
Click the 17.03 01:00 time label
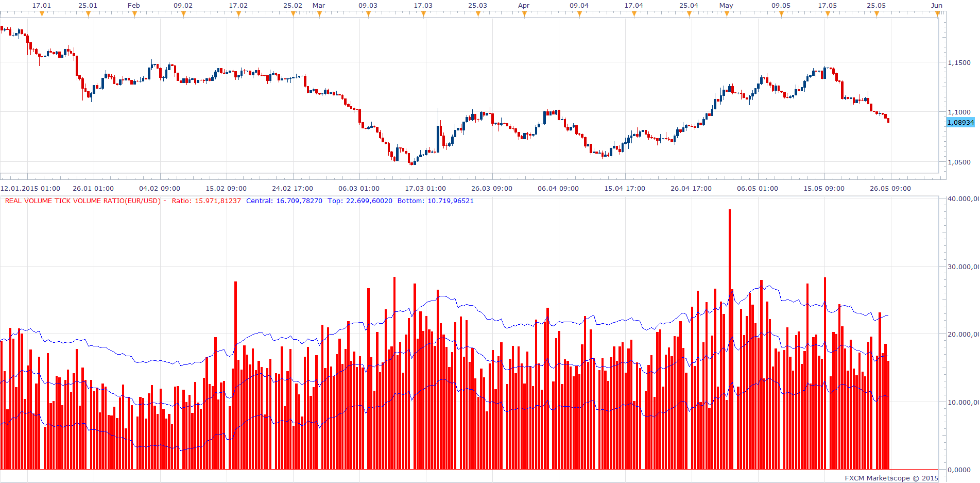[x=425, y=188]
